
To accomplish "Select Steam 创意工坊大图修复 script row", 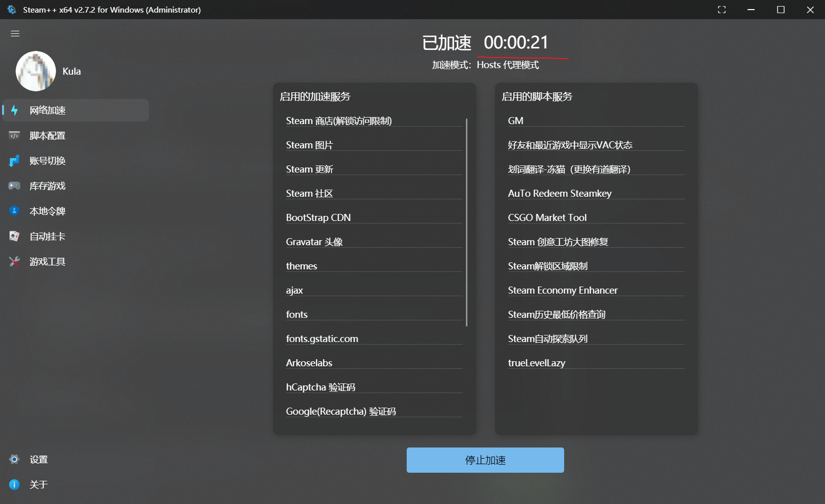I will [596, 242].
